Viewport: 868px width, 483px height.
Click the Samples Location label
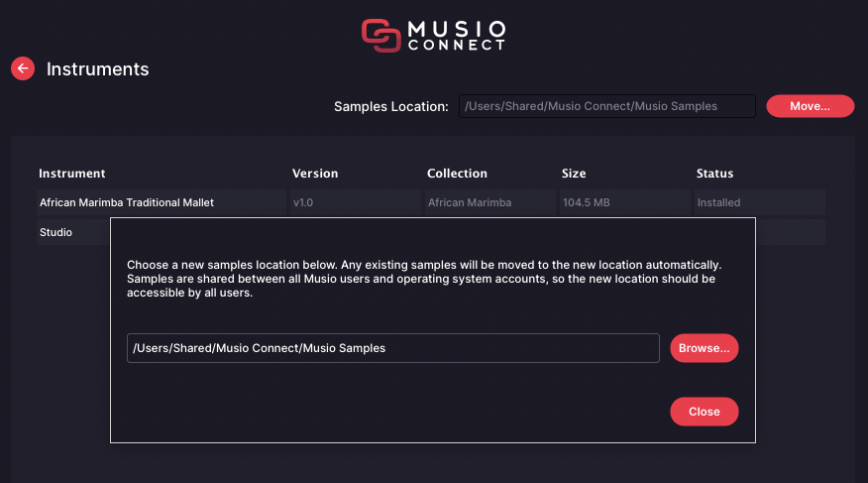390,106
